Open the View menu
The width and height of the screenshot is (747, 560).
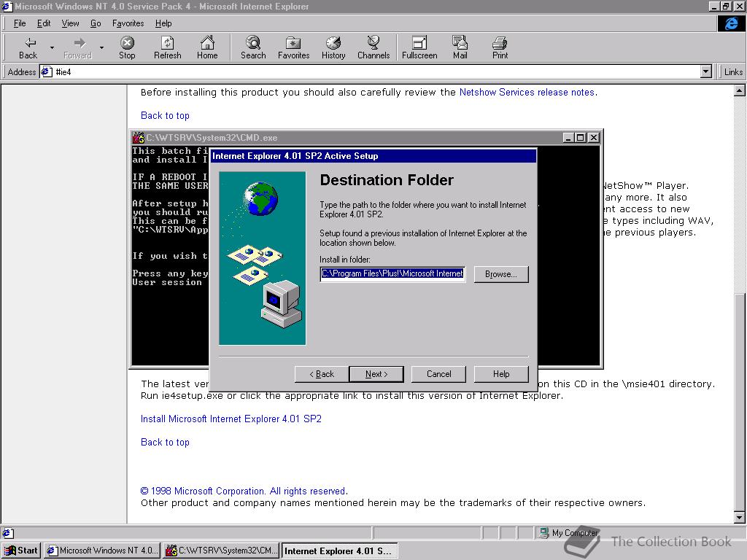click(x=71, y=23)
